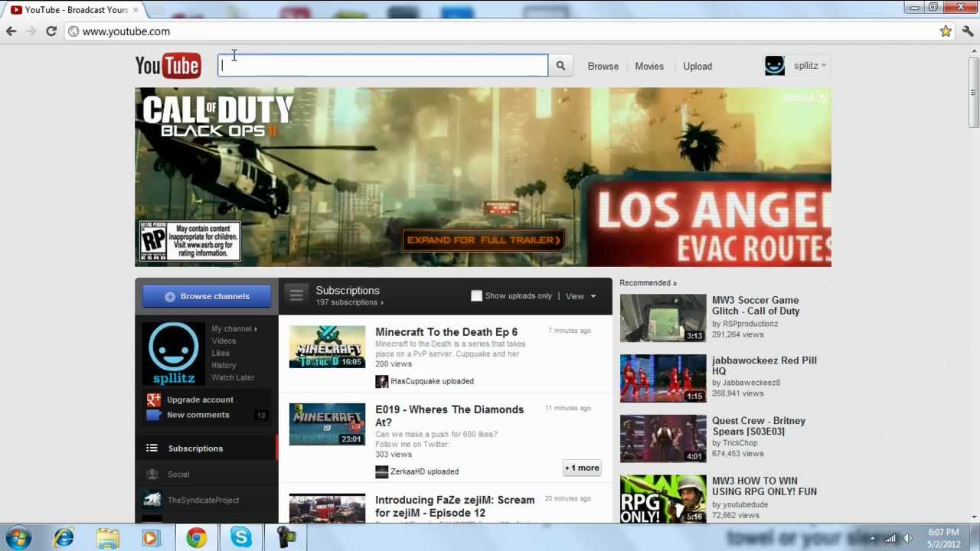The image size is (980, 551).
Task: Click the Chrome forward arrow
Action: pyautogui.click(x=31, y=31)
